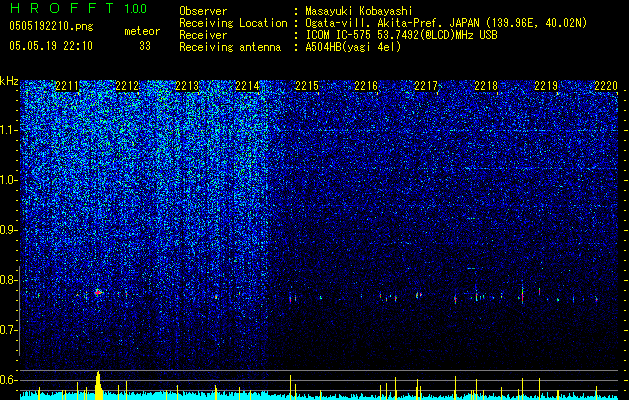Select the filename 0505192210.png
This screenshot has height=400, width=629.
coord(51,27)
